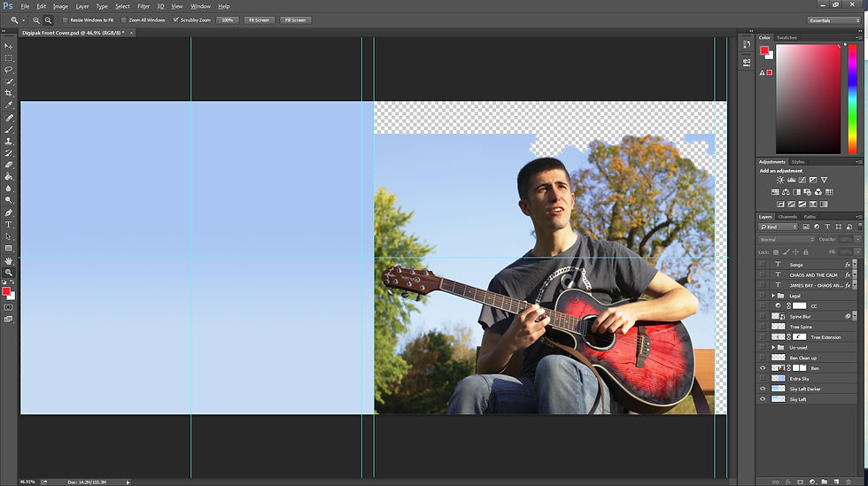Open the Zoom tool preset picker arrow
The image size is (868, 486).
24,20
